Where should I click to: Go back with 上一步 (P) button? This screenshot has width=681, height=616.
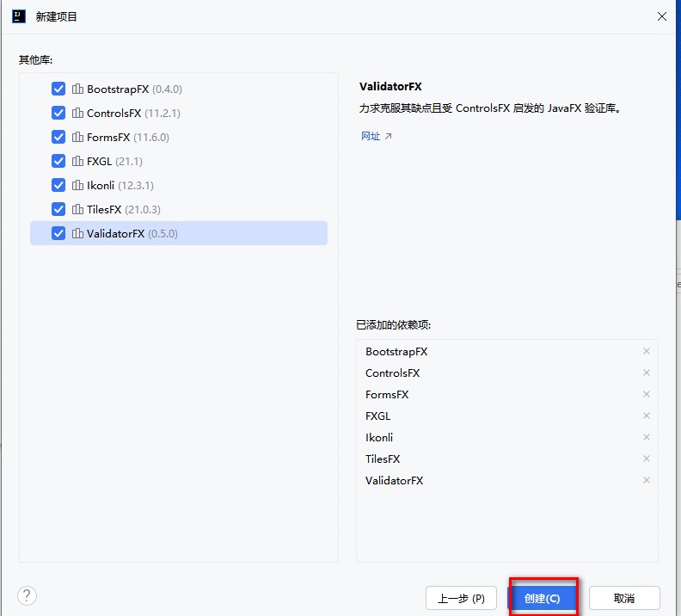[x=461, y=598]
